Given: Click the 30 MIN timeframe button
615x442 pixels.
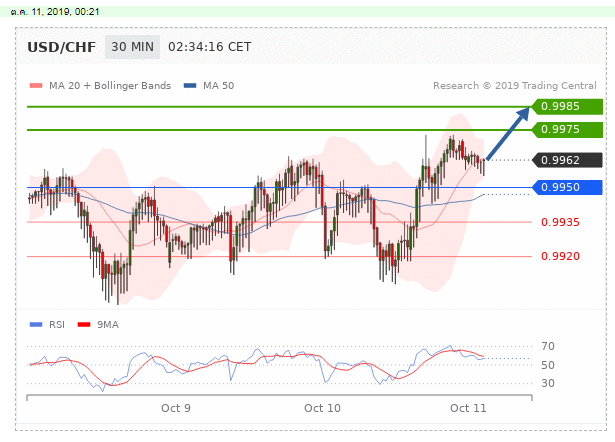Looking at the screenshot, I should pos(132,47).
